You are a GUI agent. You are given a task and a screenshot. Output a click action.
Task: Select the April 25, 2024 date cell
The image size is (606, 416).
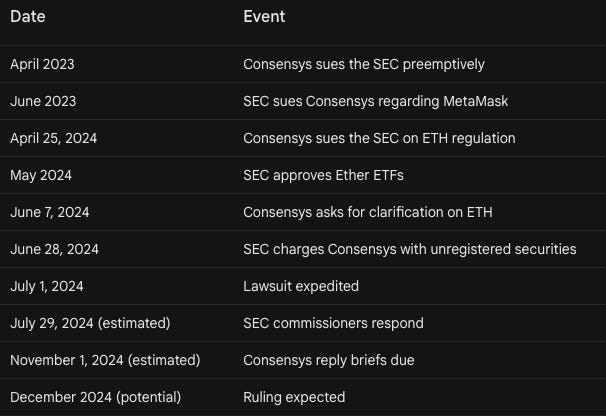point(54,138)
